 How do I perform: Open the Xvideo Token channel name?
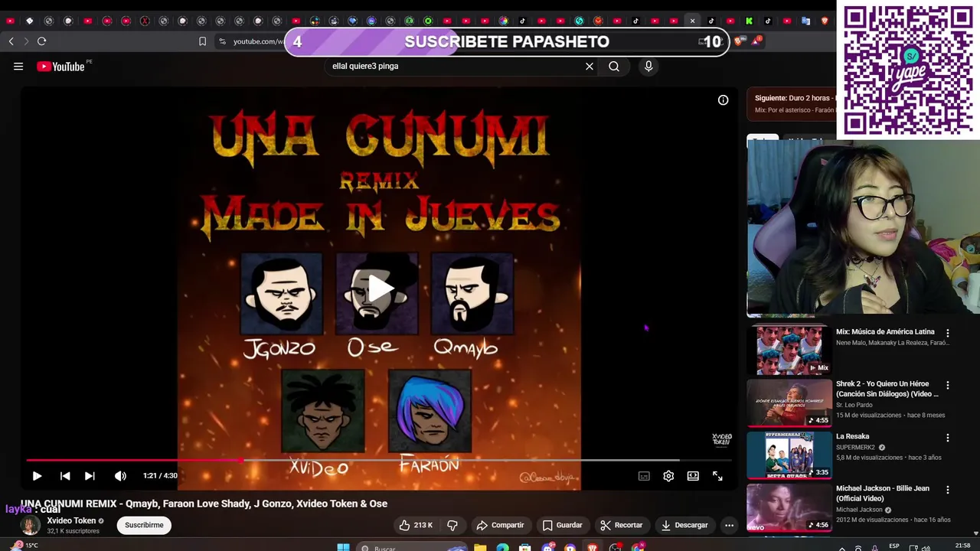[x=71, y=520]
